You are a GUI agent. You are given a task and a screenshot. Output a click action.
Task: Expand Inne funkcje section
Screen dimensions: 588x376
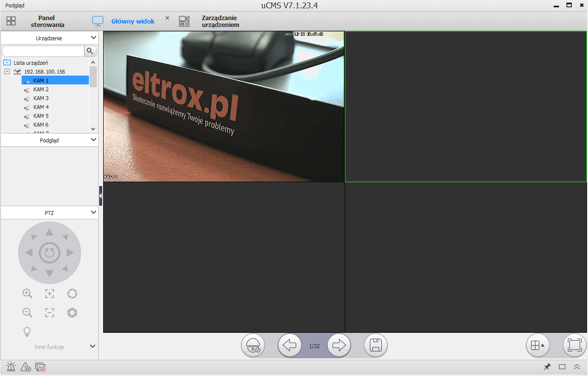(x=93, y=347)
